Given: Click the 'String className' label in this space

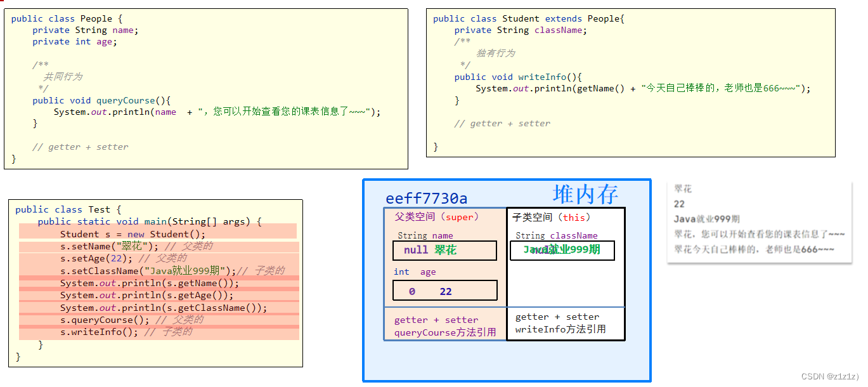Looking at the screenshot, I should click(x=557, y=235).
